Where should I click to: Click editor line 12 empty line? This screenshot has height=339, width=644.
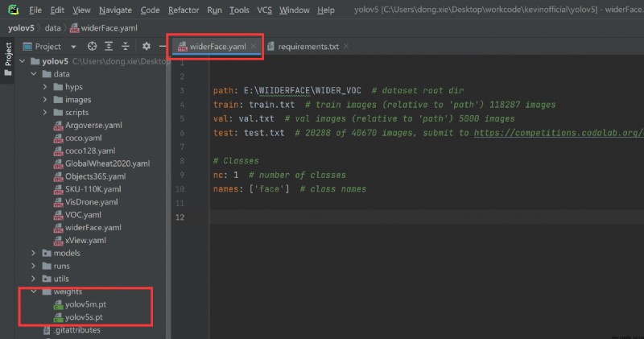click(427, 217)
